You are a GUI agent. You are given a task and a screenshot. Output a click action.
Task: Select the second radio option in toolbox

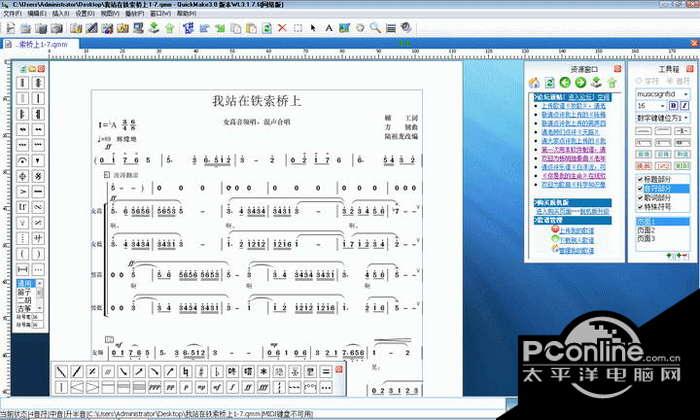pyautogui.click(x=669, y=81)
